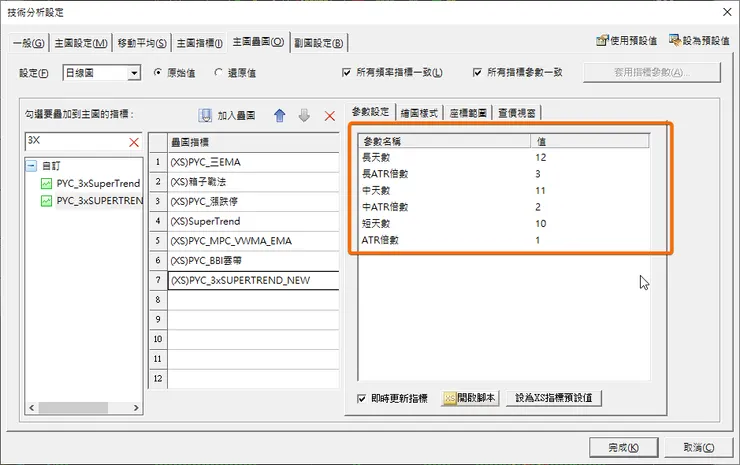Select row (XS)PYC_三EMA
This screenshot has width=740, height=465.
pyautogui.click(x=253, y=162)
